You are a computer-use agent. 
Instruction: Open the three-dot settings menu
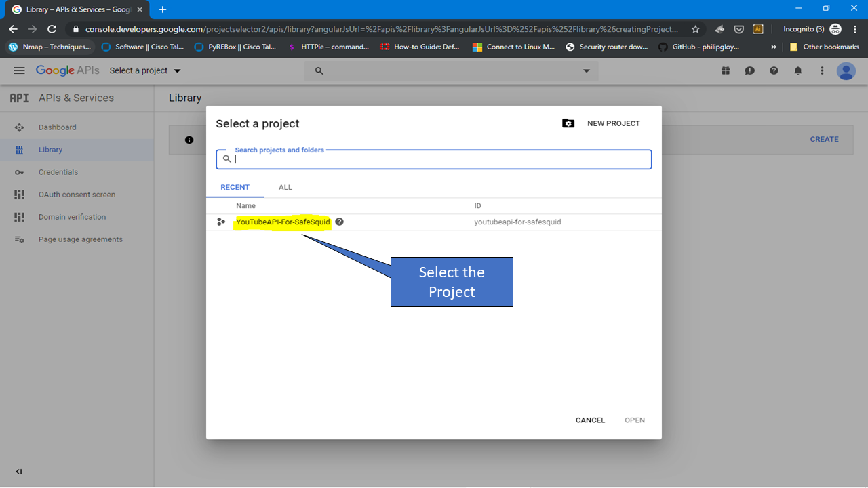click(822, 70)
